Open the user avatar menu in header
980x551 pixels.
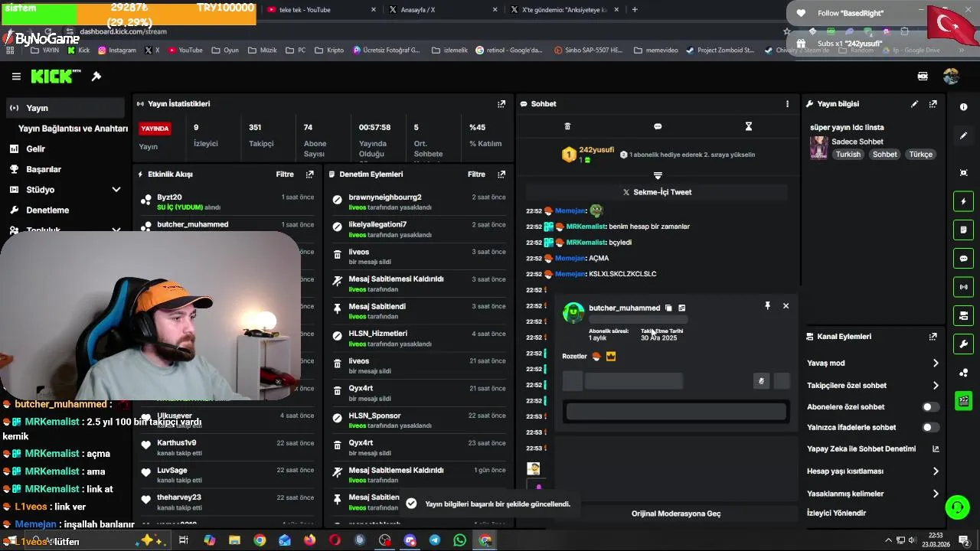pos(951,77)
